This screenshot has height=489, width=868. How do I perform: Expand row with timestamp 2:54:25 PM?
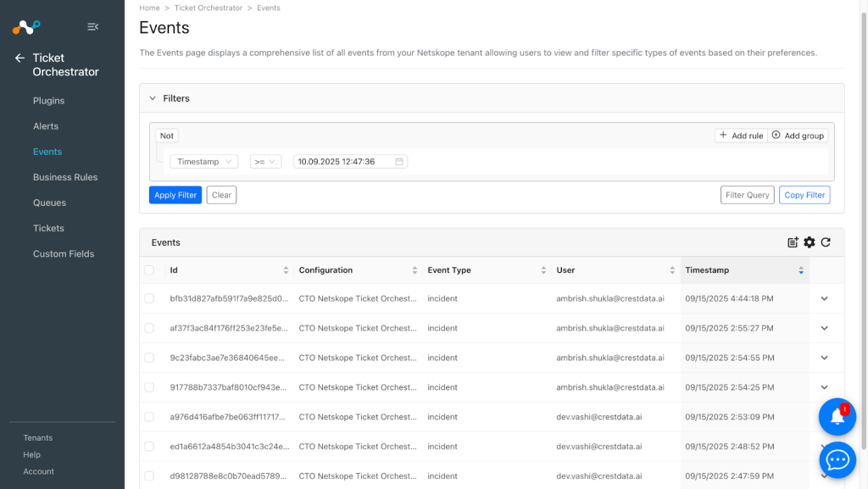[x=824, y=387]
